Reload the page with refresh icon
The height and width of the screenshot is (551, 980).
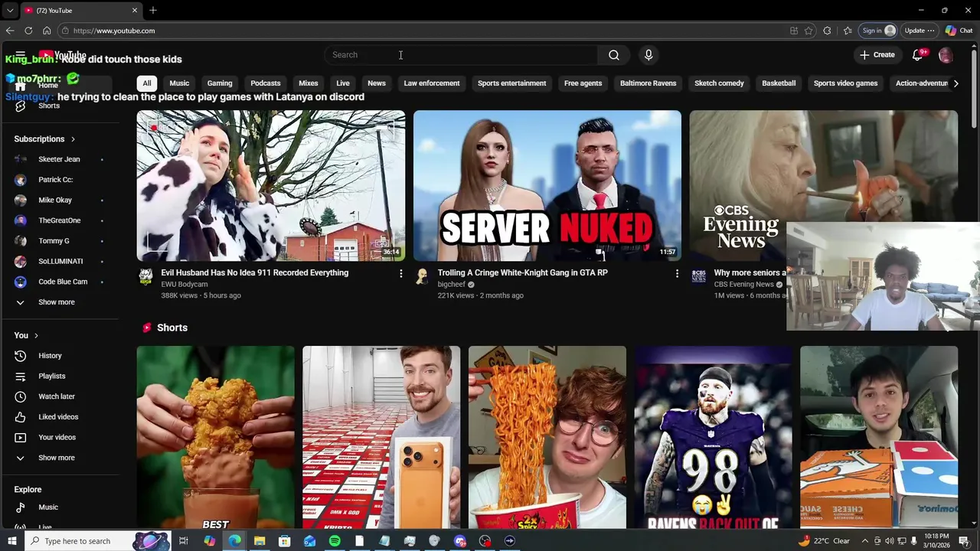pyautogui.click(x=28, y=31)
